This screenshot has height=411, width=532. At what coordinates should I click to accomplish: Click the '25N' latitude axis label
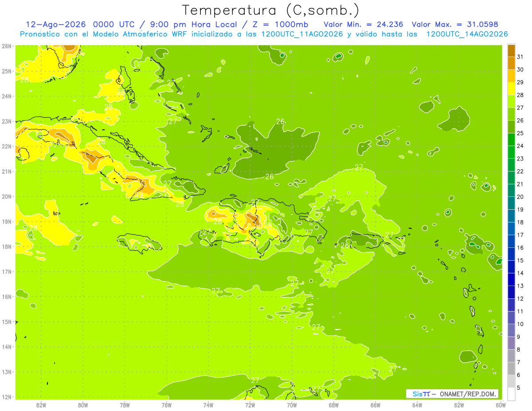(x=7, y=71)
